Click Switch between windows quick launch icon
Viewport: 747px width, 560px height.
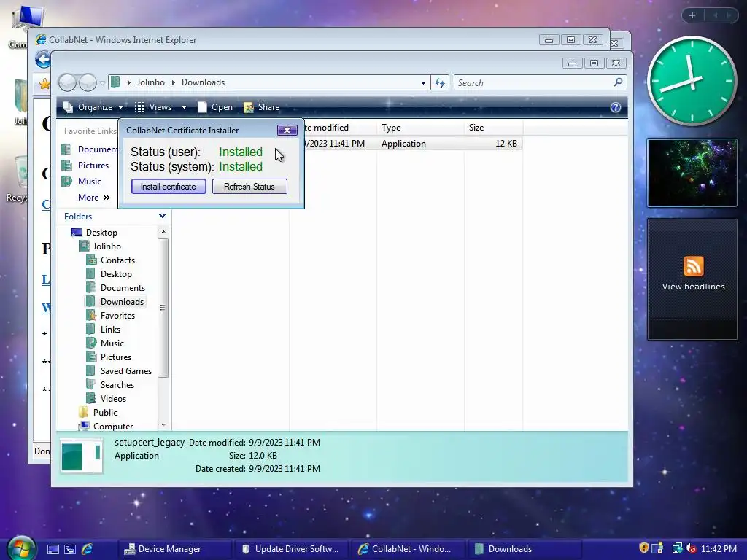coord(69,549)
